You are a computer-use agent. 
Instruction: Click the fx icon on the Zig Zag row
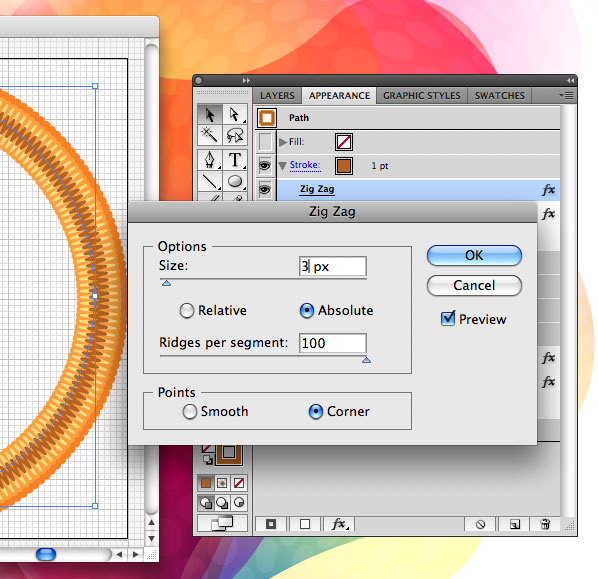(x=548, y=190)
